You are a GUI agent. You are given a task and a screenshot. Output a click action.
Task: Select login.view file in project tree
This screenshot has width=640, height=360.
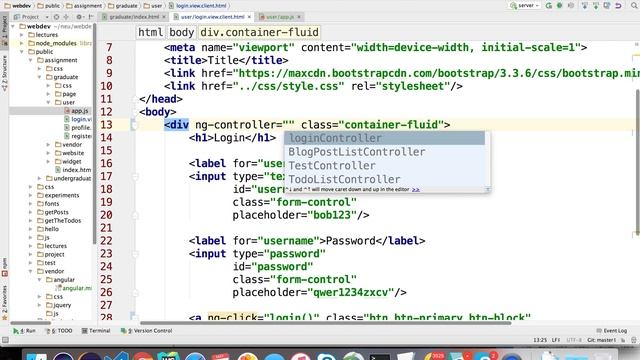(x=78, y=119)
